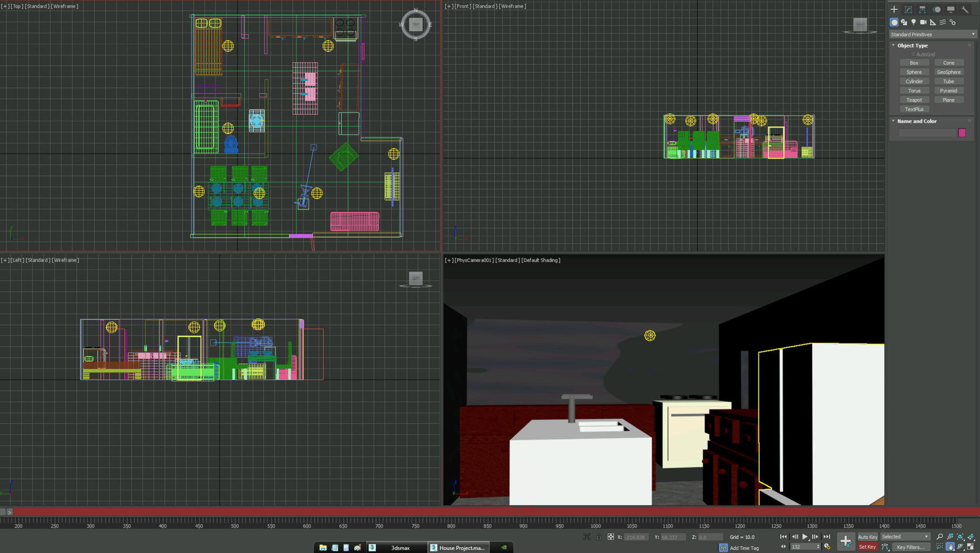The image size is (980, 553).
Task: Click the Front viewport ViewCube
Action: (x=860, y=24)
